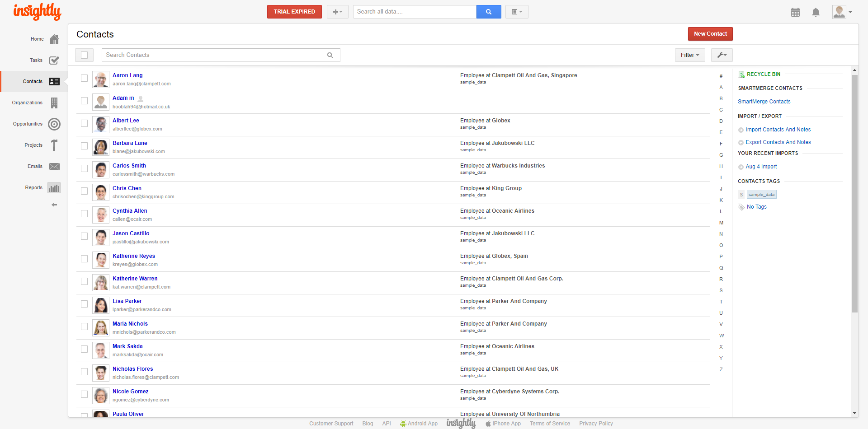Click person icon next to Adam m
868x429 pixels.
click(x=141, y=98)
